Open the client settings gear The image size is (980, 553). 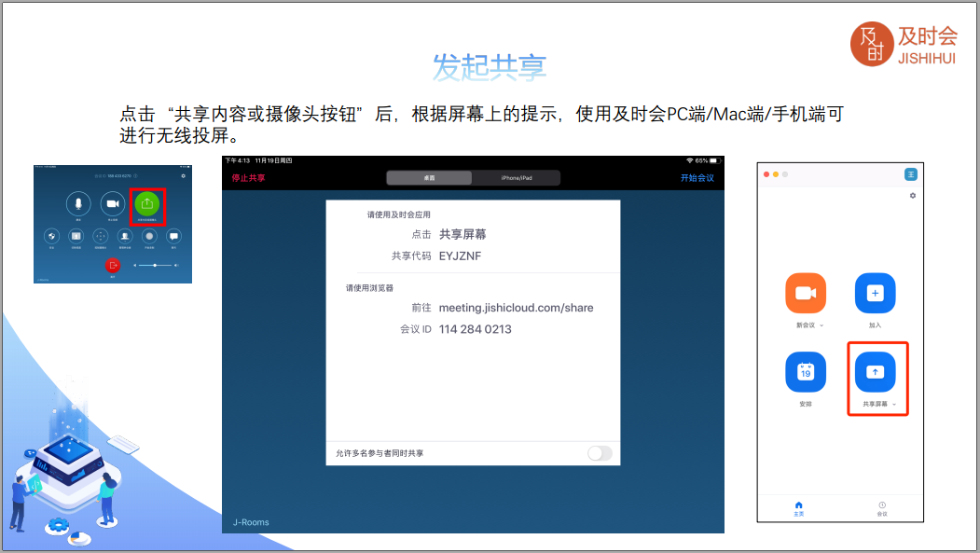(x=913, y=196)
